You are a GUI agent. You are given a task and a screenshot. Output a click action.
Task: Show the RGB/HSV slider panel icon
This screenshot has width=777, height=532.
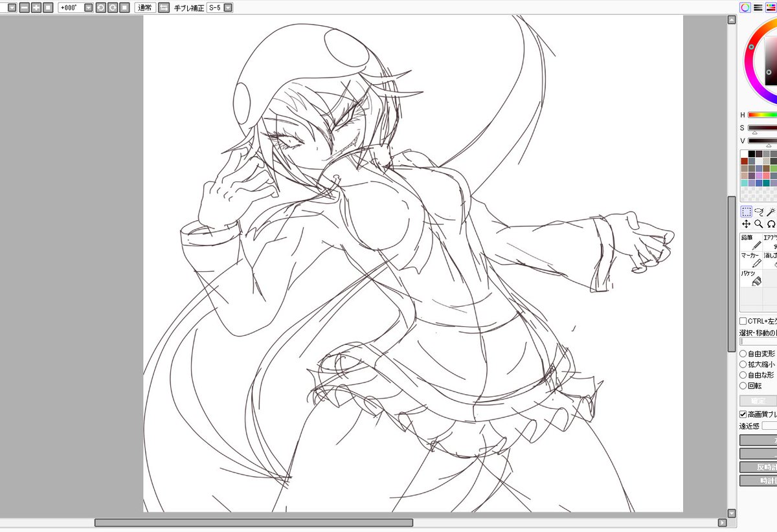[x=758, y=7]
